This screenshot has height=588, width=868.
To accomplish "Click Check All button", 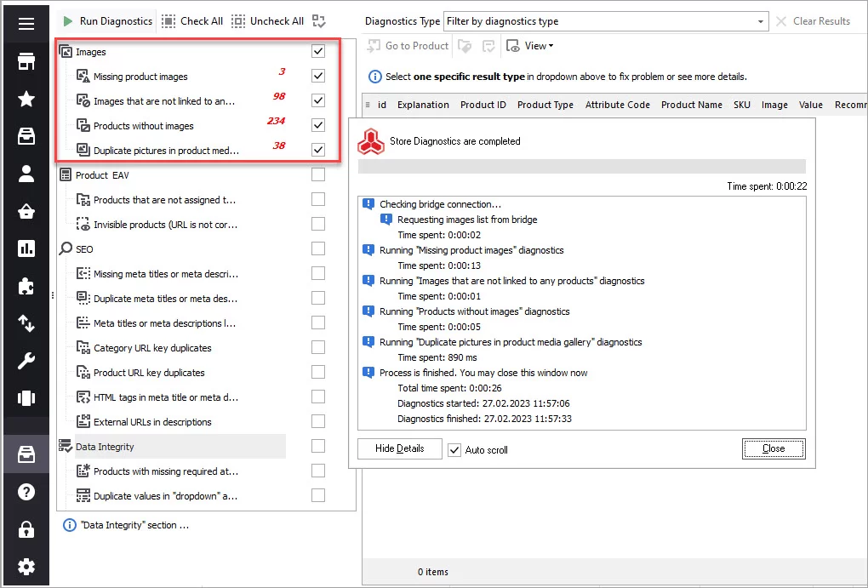I will click(x=192, y=21).
